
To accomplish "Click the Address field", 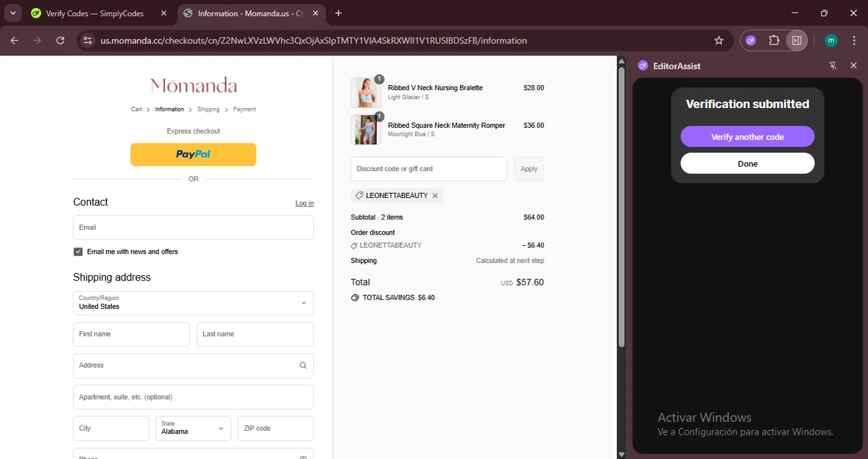I will pos(193,366).
